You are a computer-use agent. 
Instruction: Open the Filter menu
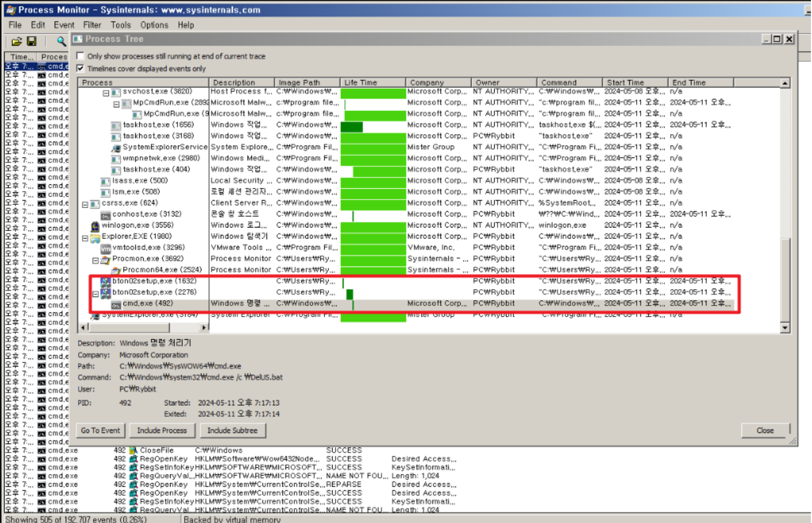[92, 25]
